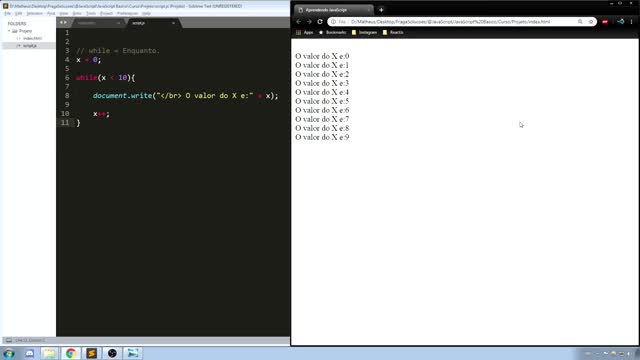Toggle the sidebar icon in Sublime status bar
Screen dimensions: 640x360
9,340
